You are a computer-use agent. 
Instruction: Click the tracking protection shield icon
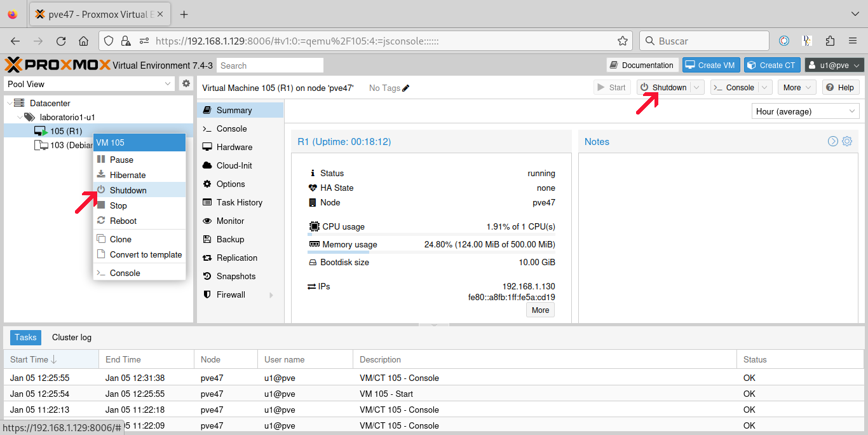(109, 41)
